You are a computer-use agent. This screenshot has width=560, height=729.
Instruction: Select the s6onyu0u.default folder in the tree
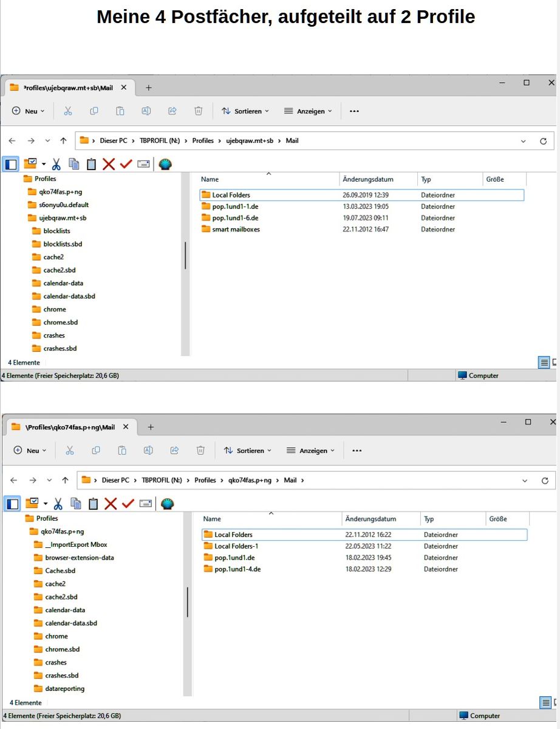coord(63,205)
